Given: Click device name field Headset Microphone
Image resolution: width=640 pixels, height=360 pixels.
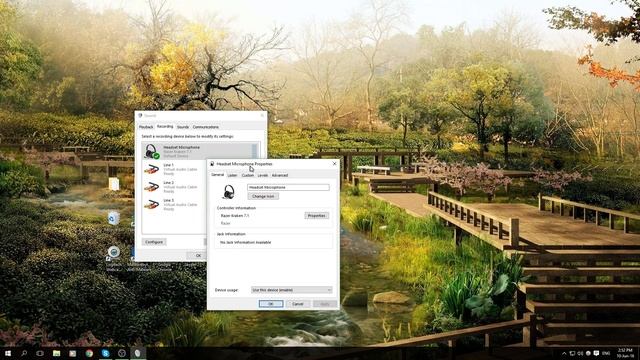Looking at the screenshot, I should 288,187.
